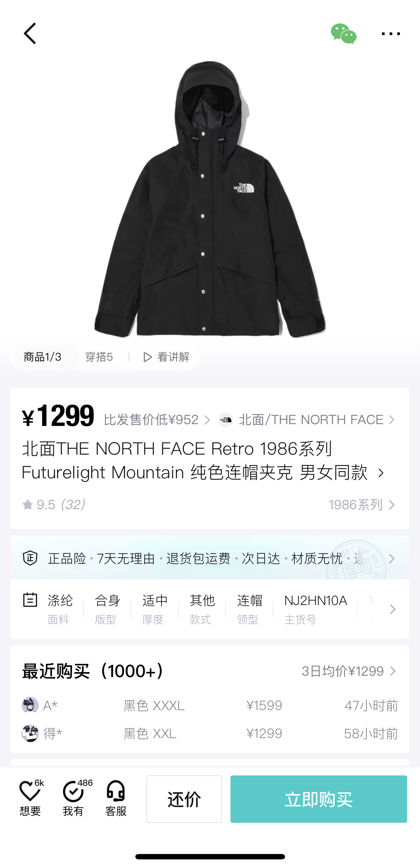Open the 1986系列 series link
The height and width of the screenshot is (868, 420).
(361, 505)
